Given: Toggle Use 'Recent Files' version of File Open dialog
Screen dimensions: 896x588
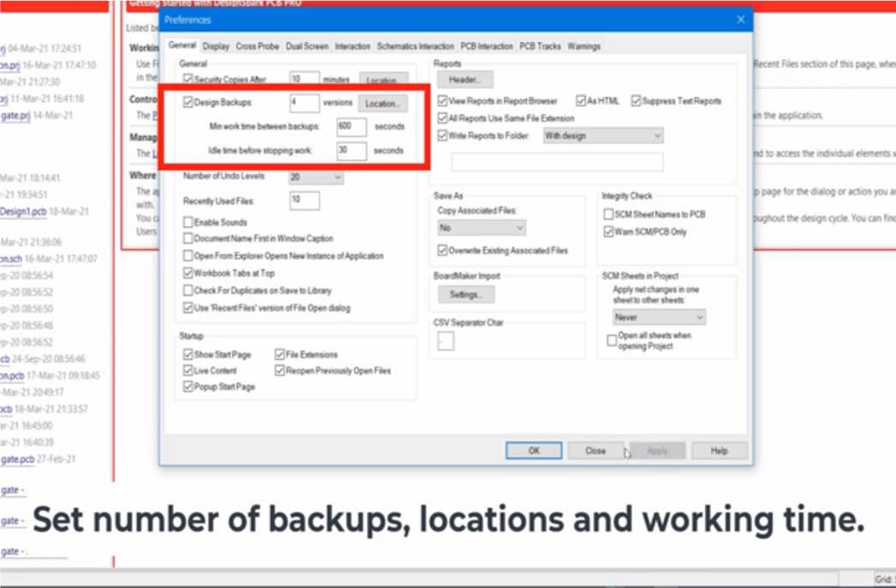Looking at the screenshot, I should 188,307.
